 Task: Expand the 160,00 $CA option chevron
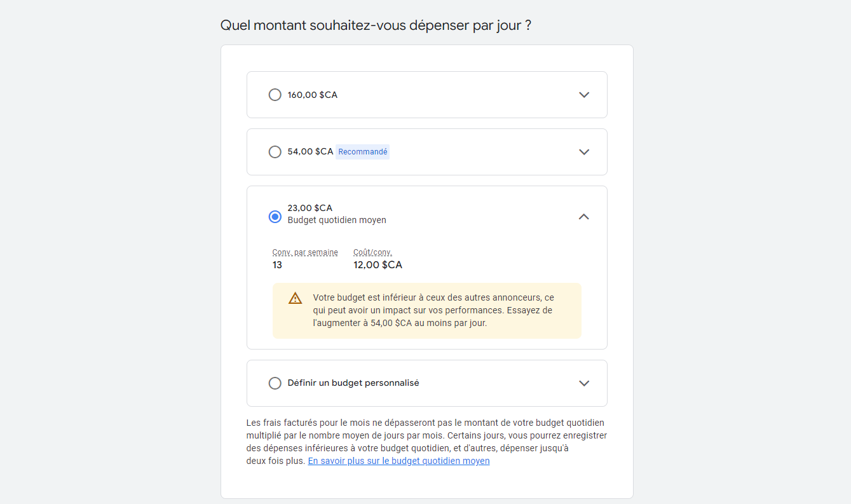point(584,95)
